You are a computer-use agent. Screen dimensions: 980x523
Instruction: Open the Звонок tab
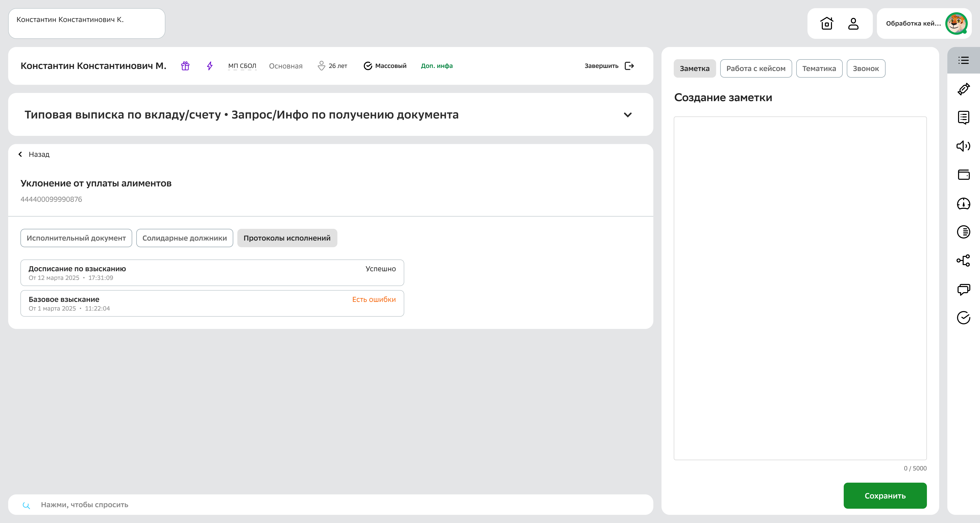(x=866, y=68)
